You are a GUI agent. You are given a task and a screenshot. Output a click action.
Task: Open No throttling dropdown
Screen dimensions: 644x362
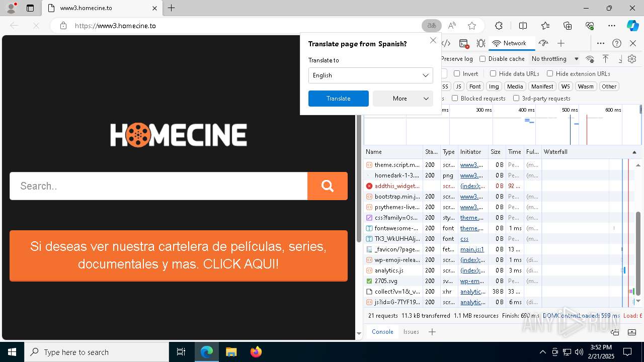555,59
